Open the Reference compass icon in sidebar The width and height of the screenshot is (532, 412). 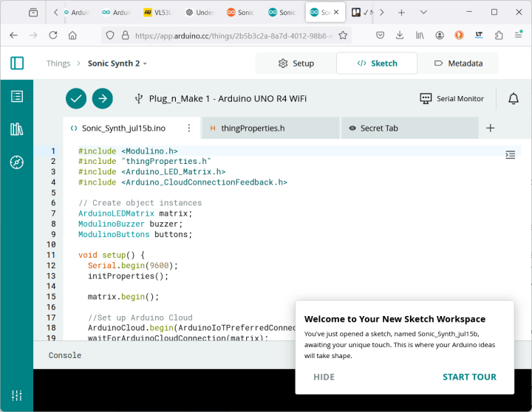point(17,162)
